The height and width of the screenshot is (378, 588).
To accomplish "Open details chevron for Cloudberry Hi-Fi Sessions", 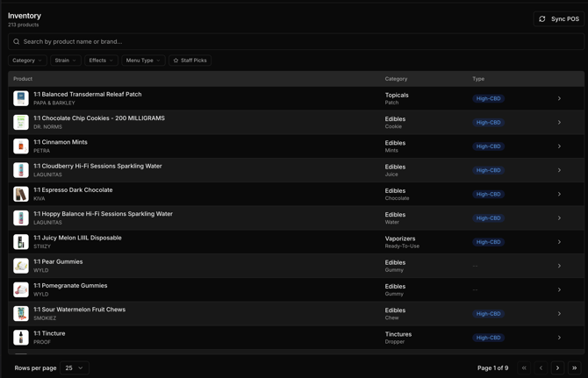I will [x=559, y=170].
